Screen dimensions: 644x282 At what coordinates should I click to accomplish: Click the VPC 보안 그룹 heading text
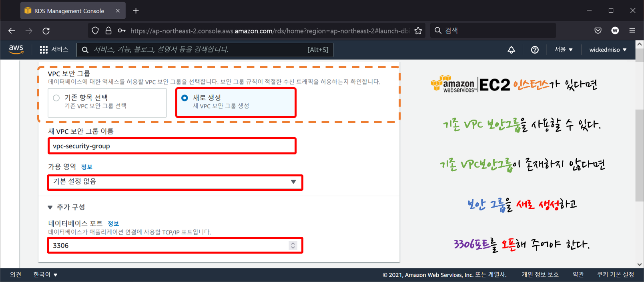(69, 74)
